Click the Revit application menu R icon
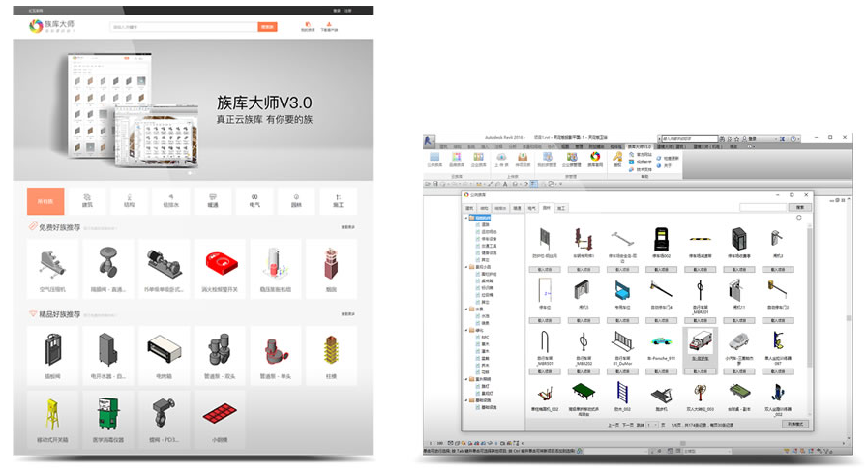 click(x=429, y=141)
